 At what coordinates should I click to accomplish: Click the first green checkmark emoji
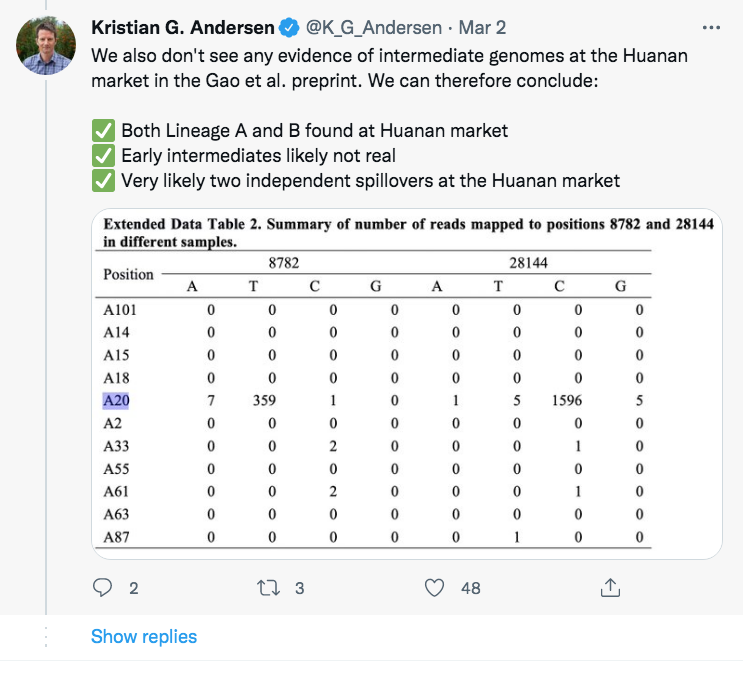[103, 131]
